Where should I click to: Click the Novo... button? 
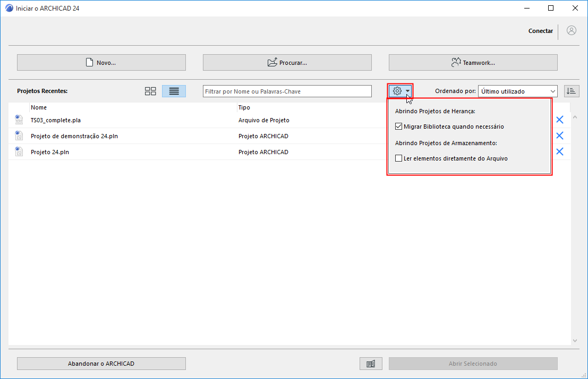tap(101, 63)
